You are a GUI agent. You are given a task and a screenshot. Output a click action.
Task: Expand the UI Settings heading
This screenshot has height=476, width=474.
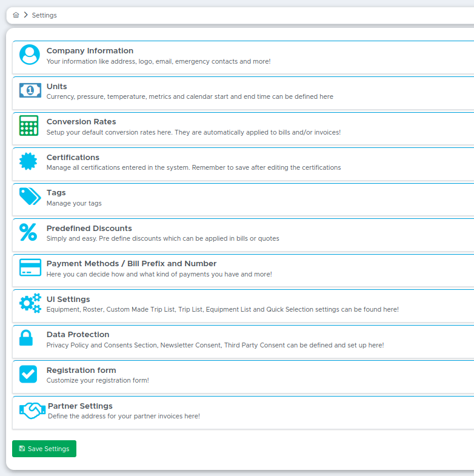(68, 300)
